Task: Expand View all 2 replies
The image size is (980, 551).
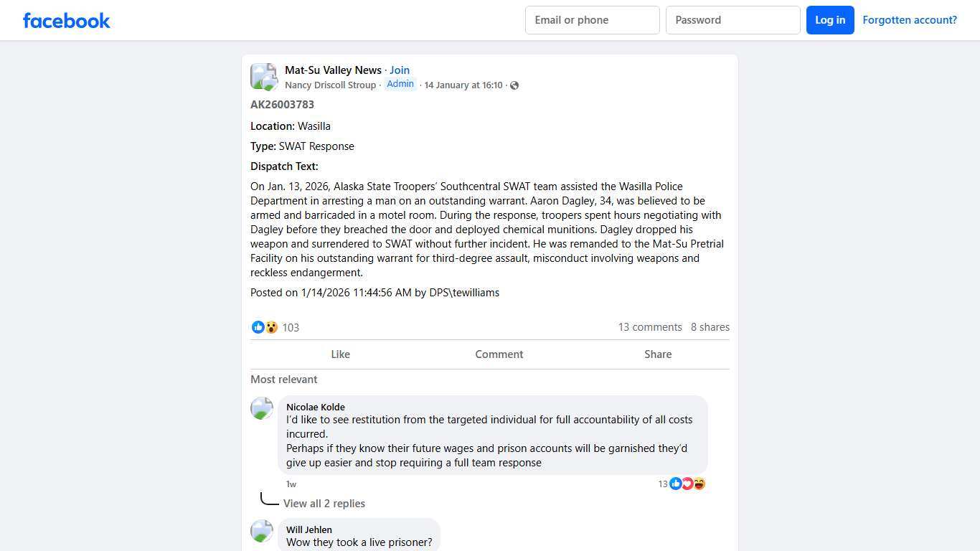Action: 324,504
